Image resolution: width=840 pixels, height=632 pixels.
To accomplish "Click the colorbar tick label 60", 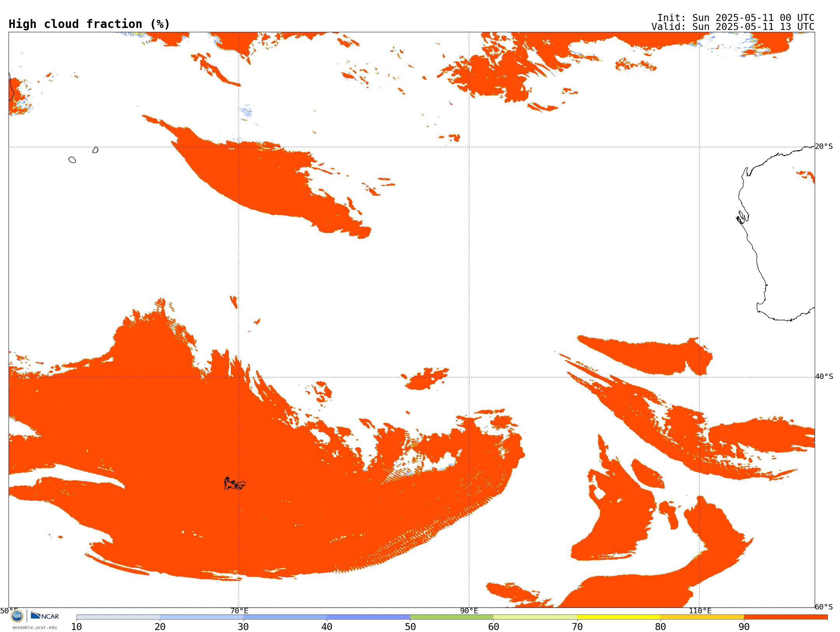I will point(493,627).
